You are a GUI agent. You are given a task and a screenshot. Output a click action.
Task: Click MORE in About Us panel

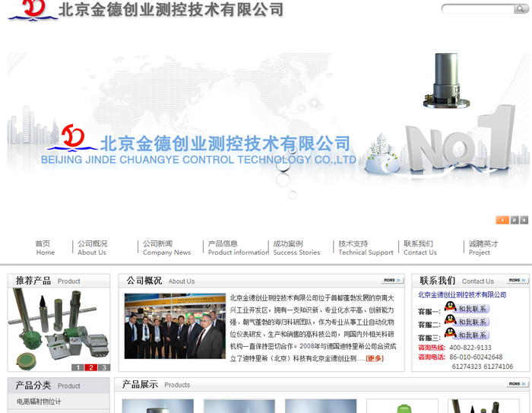point(392,280)
